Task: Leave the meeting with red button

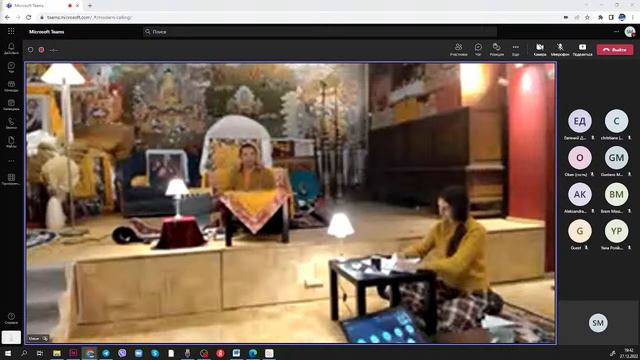Action: (615, 49)
